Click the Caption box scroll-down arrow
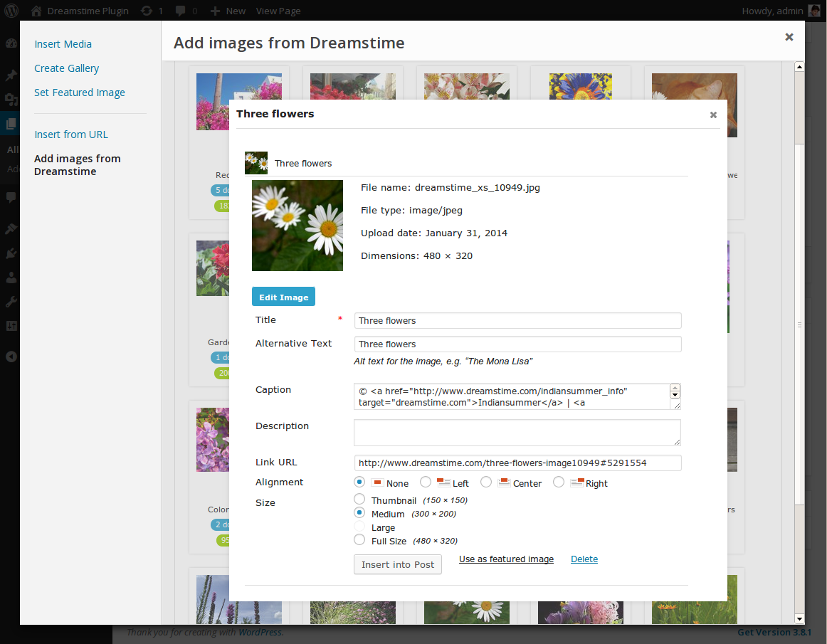This screenshot has height=644, width=827. click(x=675, y=394)
